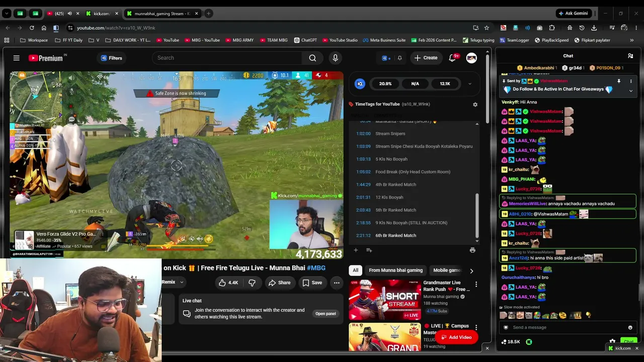Open the YouTube Studio bookmark
Viewport: 644px width, 362px height.
pyautogui.click(x=340, y=40)
